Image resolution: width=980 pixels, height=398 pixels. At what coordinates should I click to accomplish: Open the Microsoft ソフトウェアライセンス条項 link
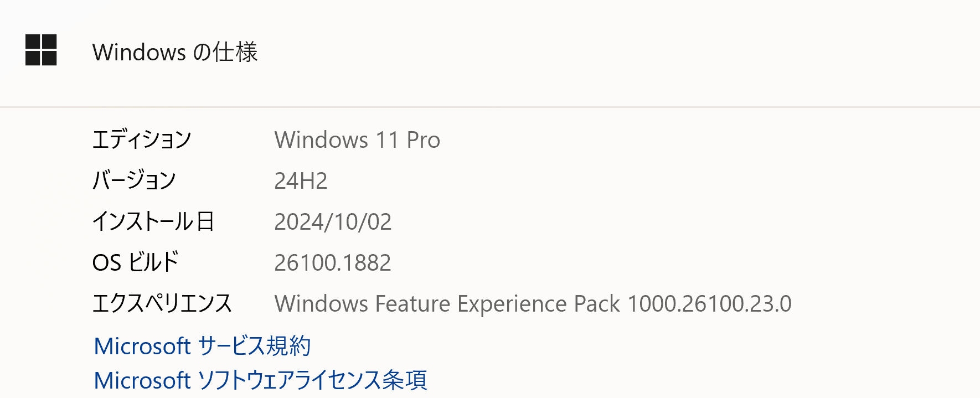click(x=260, y=380)
